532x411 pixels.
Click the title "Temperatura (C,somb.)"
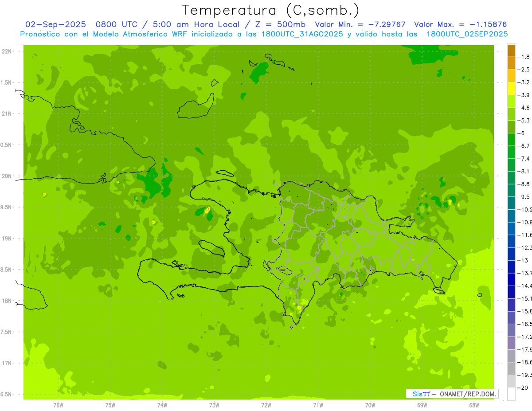pyautogui.click(x=271, y=10)
